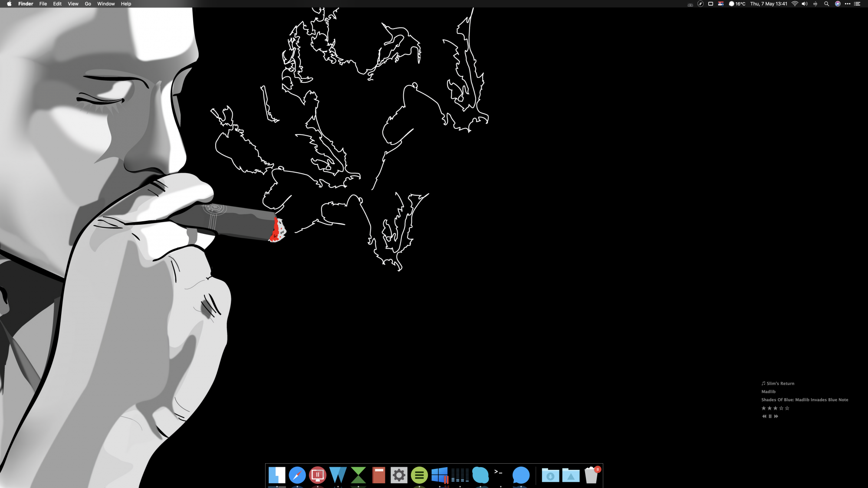Pause the currently playing Madlib track
Viewport: 868px width, 488px height.
point(770,416)
